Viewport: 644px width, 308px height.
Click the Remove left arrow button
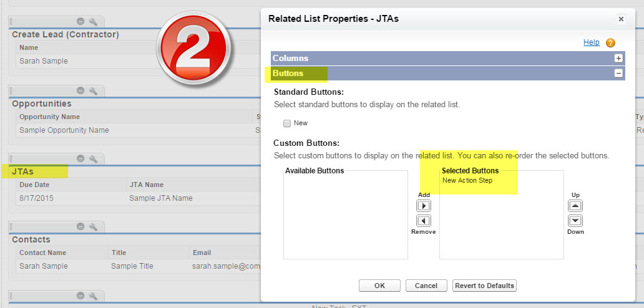click(x=424, y=221)
